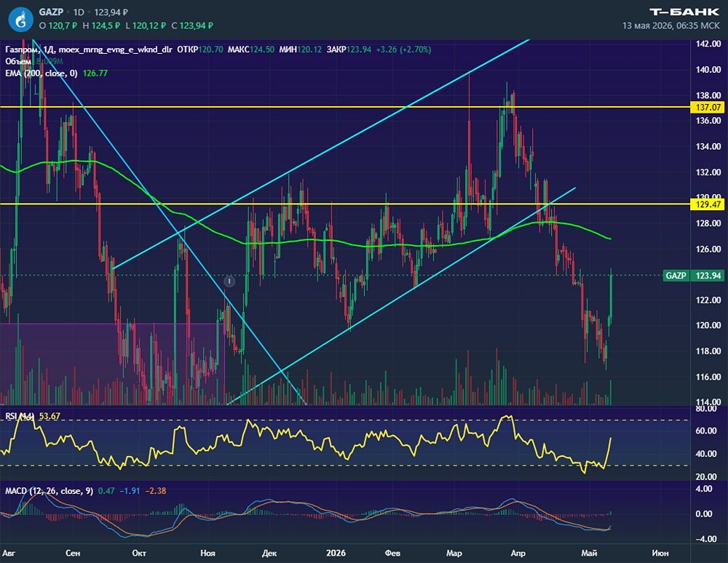Click the MACD signal value −2.38
Screen dimensions: 728x563
pyautogui.click(x=156, y=491)
